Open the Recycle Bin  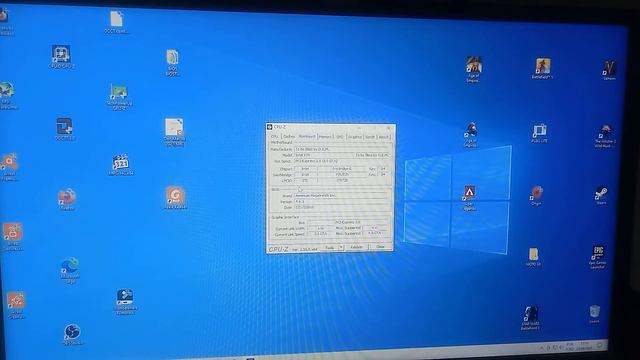coord(594,314)
